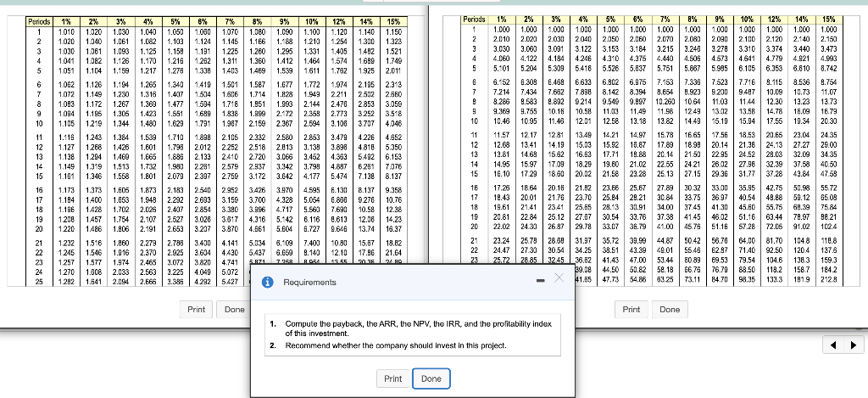Click the Requirements dialog title text
The image size is (868, 398).
click(309, 282)
